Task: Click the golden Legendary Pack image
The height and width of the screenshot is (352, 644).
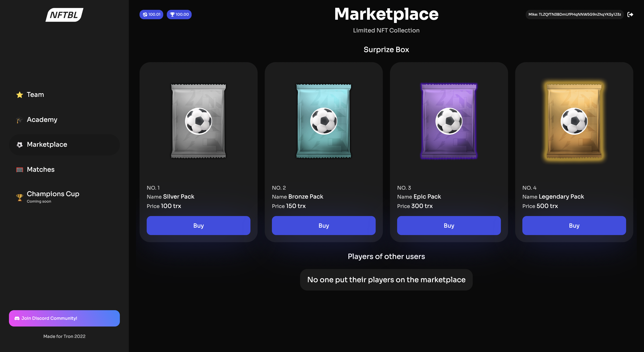Action: click(574, 121)
